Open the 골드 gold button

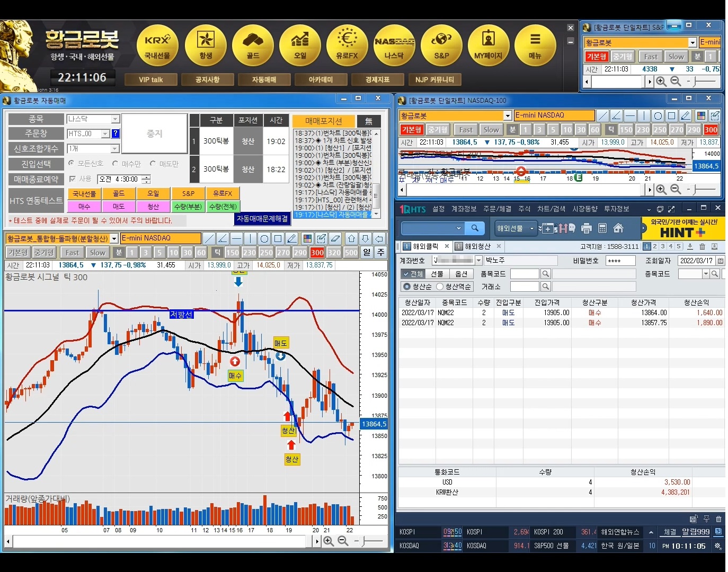pos(253,46)
